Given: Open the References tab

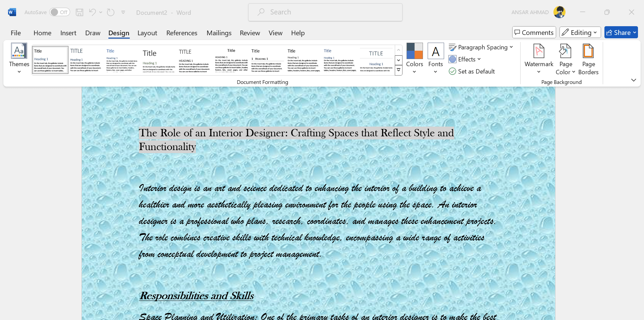Looking at the screenshot, I should (x=182, y=33).
